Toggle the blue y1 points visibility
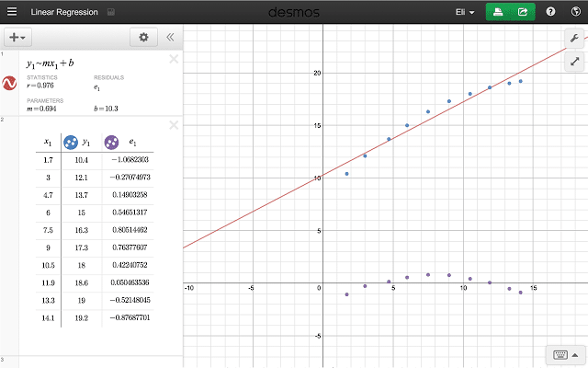588x368 pixels. pos(71,143)
